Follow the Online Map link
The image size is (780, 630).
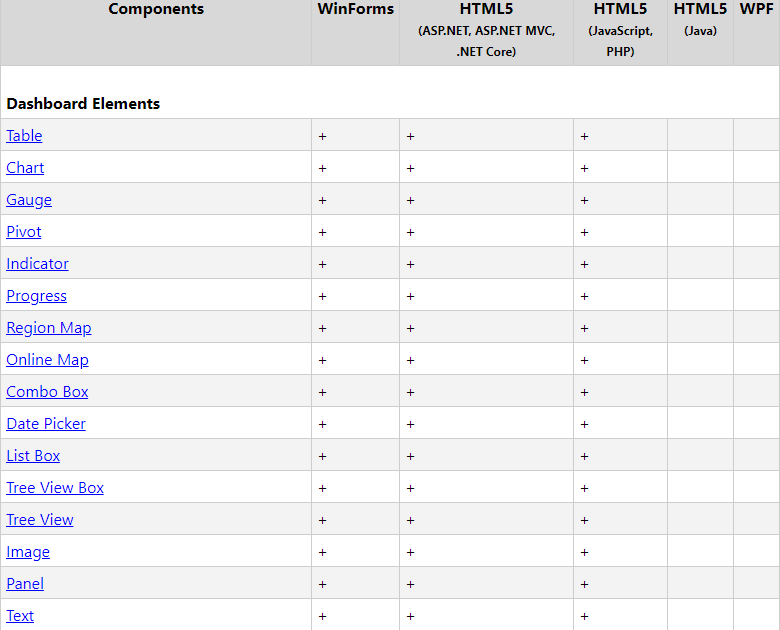[x=47, y=359]
